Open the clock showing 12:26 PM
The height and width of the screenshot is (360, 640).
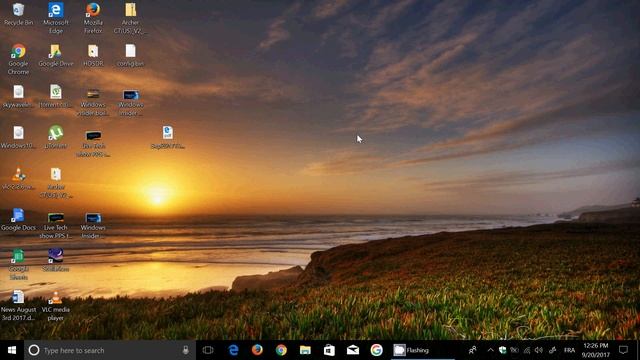click(596, 350)
